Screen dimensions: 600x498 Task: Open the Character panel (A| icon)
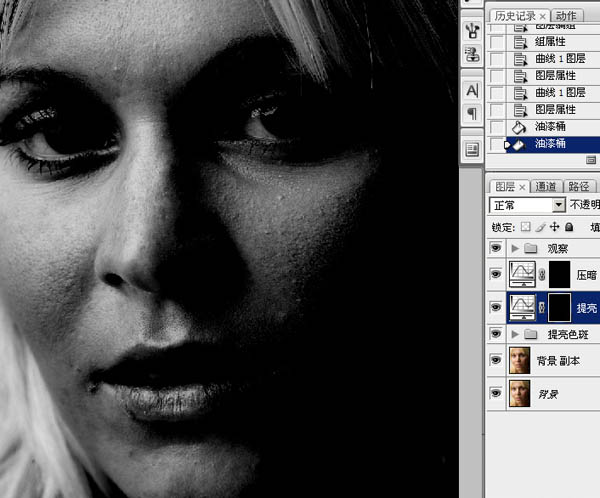point(472,91)
